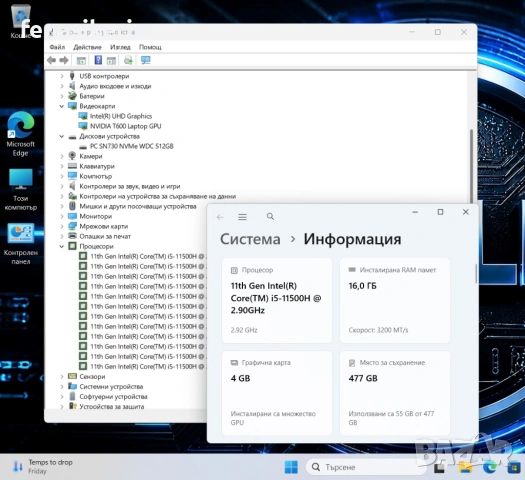This screenshot has height=480, width=525.
Task: Click the Windows Start button
Action: click(291, 467)
